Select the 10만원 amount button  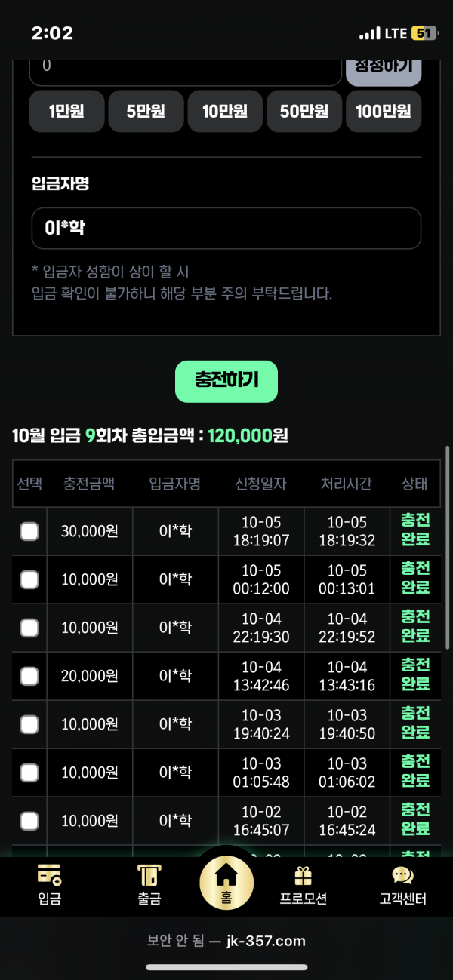tap(225, 112)
